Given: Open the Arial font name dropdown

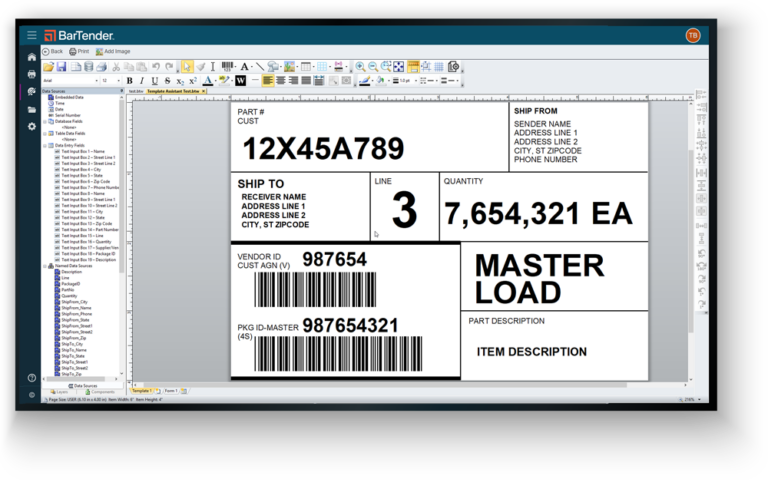Looking at the screenshot, I should click(x=68, y=80).
